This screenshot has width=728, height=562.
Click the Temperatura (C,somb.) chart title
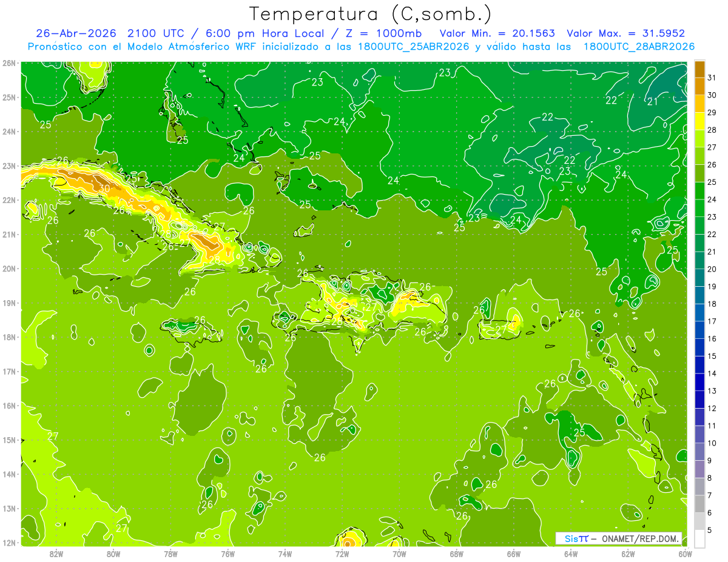tap(371, 14)
